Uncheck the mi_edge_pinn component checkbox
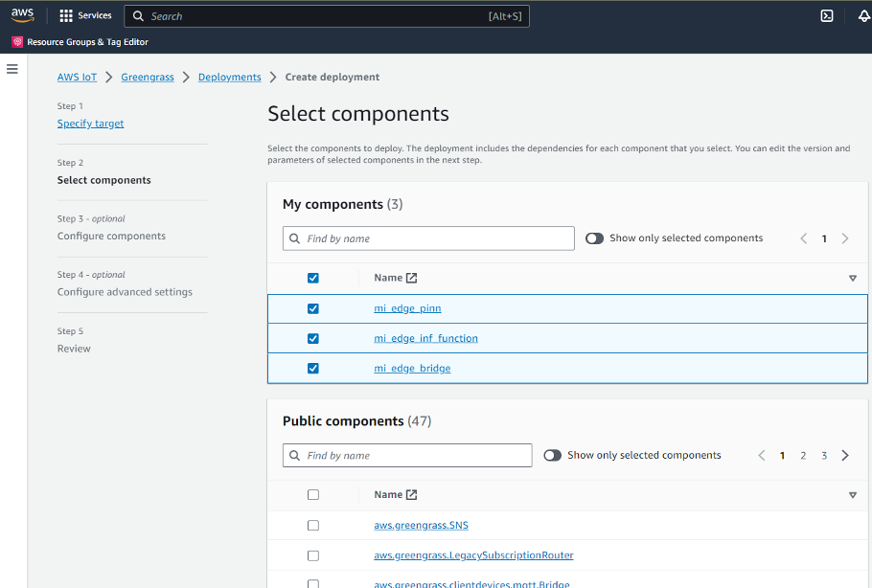 pyautogui.click(x=313, y=308)
